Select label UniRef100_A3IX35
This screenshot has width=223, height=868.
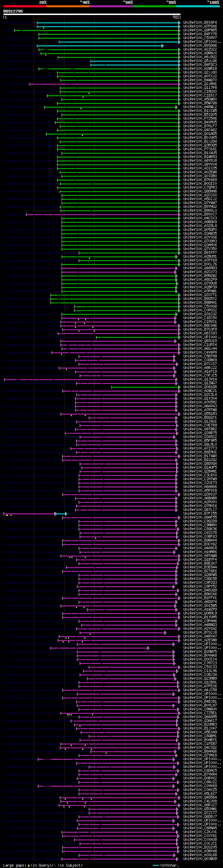tap(200, 168)
